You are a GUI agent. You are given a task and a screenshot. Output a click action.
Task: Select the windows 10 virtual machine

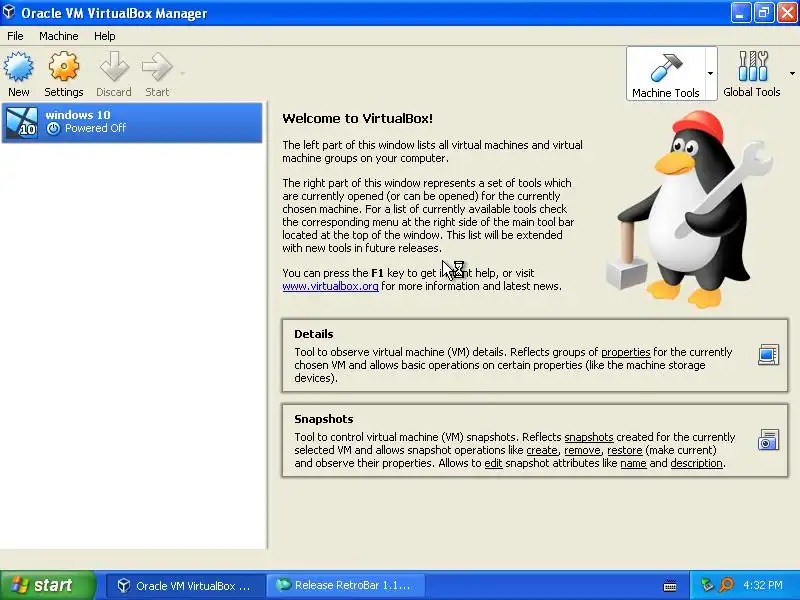(x=132, y=122)
